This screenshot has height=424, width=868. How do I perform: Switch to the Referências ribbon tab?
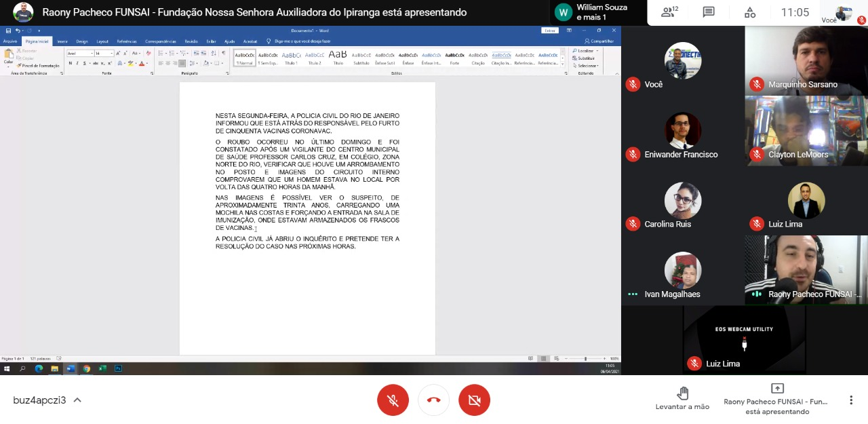(126, 41)
